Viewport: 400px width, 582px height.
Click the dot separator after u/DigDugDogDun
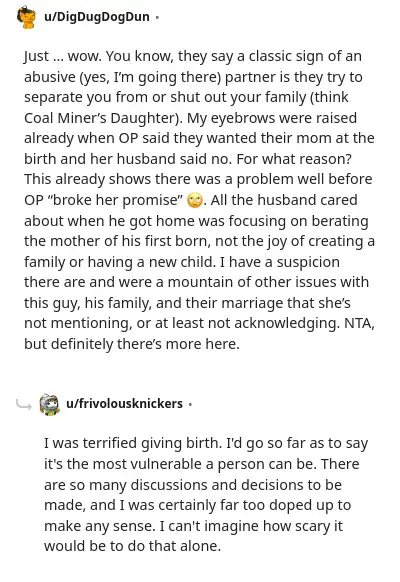157,17
